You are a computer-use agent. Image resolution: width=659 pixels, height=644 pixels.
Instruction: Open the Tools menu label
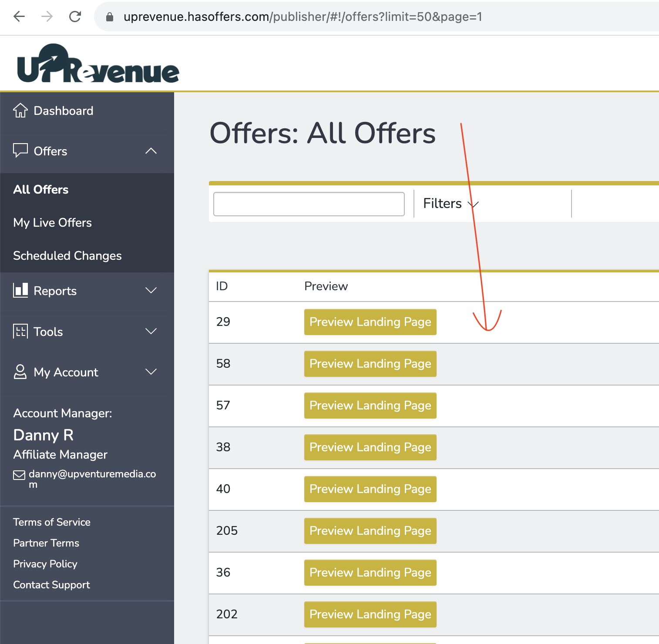point(48,332)
